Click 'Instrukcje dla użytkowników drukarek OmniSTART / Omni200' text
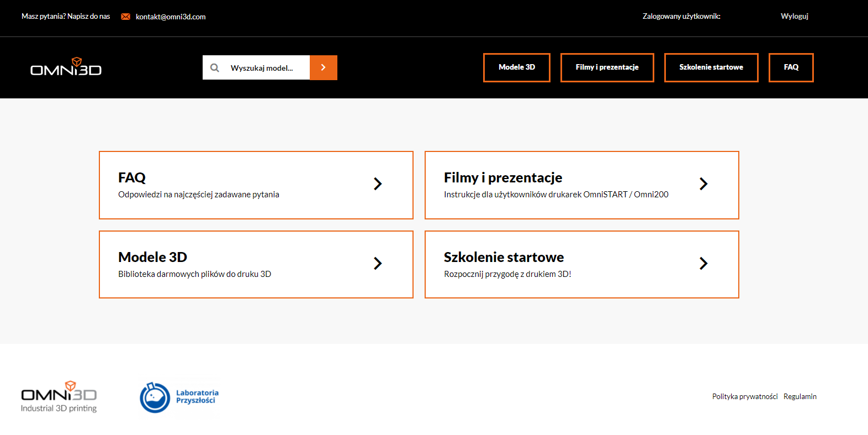The height and width of the screenshot is (435, 868). 556,195
